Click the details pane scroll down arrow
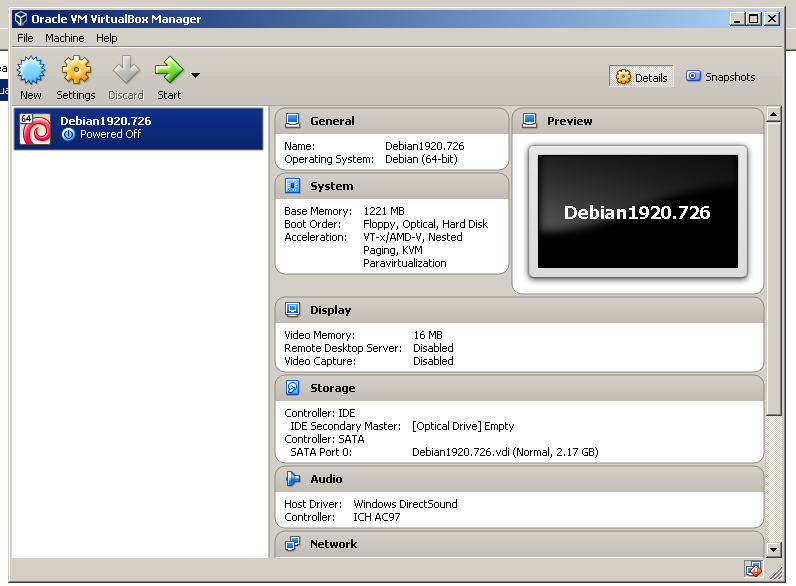Viewport: 796px width, 586px height. (x=773, y=549)
